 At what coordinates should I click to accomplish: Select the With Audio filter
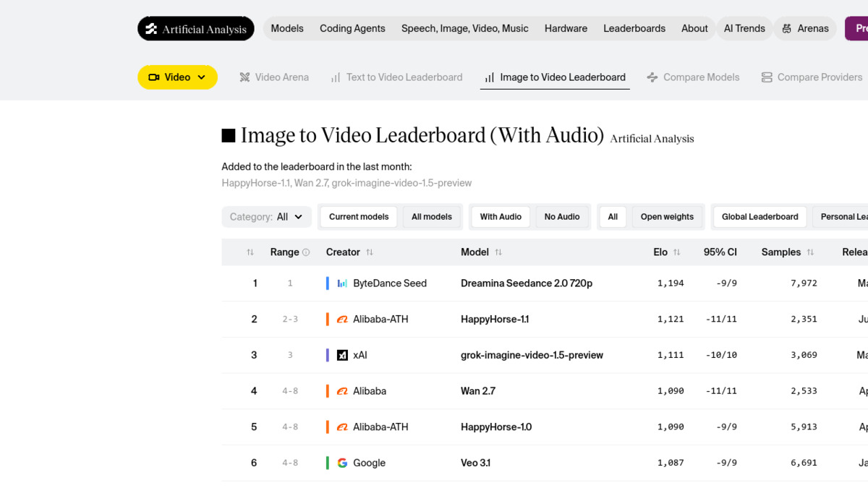[501, 217]
